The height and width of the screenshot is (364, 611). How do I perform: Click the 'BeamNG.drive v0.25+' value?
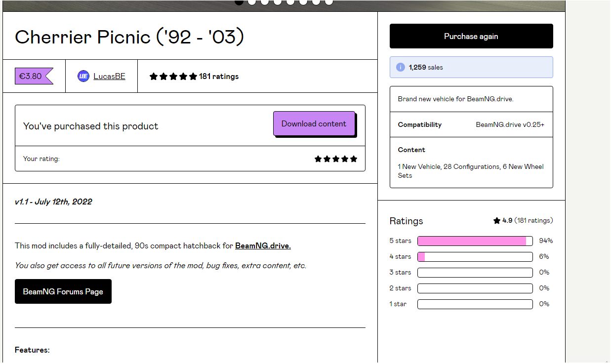coord(510,124)
